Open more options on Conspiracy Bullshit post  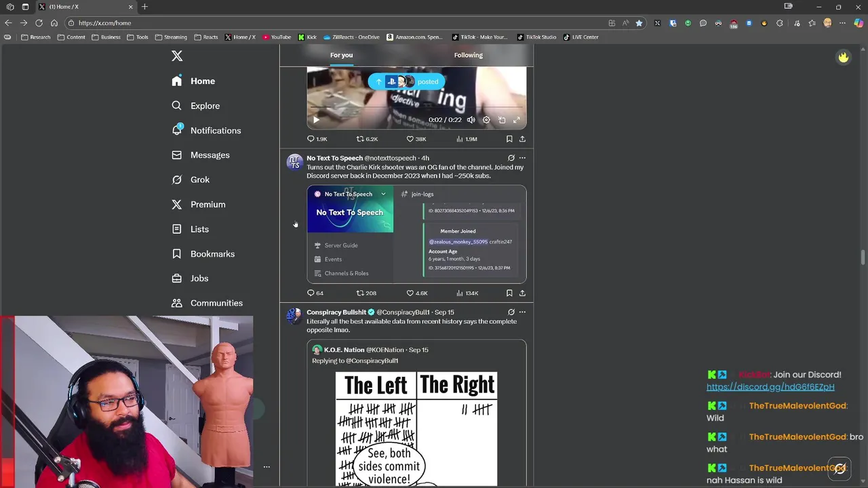tap(522, 312)
